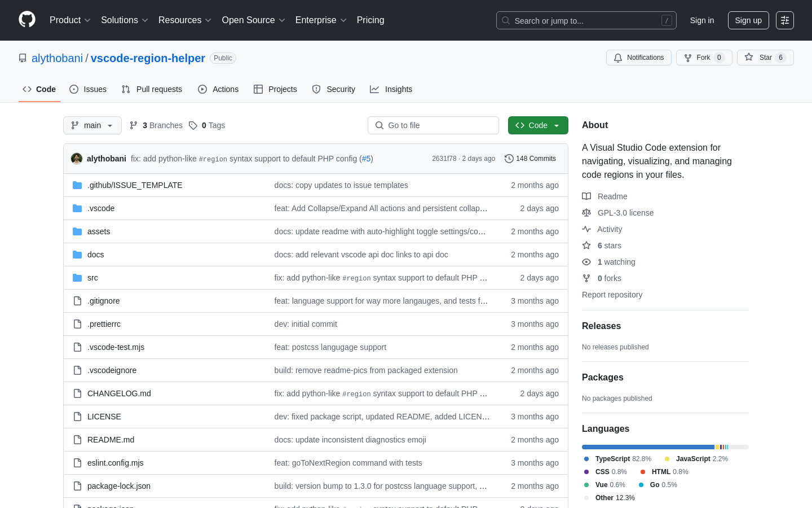Screen dimensions: 812x508
Task: Click the TypeScript blue language bar segment
Action: [x=648, y=447]
